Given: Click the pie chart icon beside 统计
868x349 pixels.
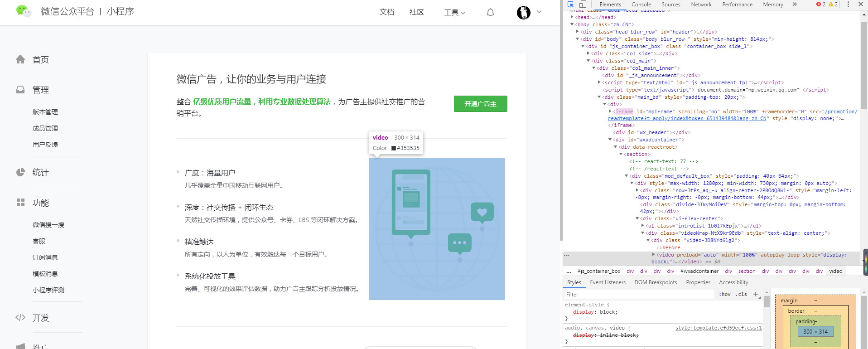Looking at the screenshot, I should [x=20, y=172].
